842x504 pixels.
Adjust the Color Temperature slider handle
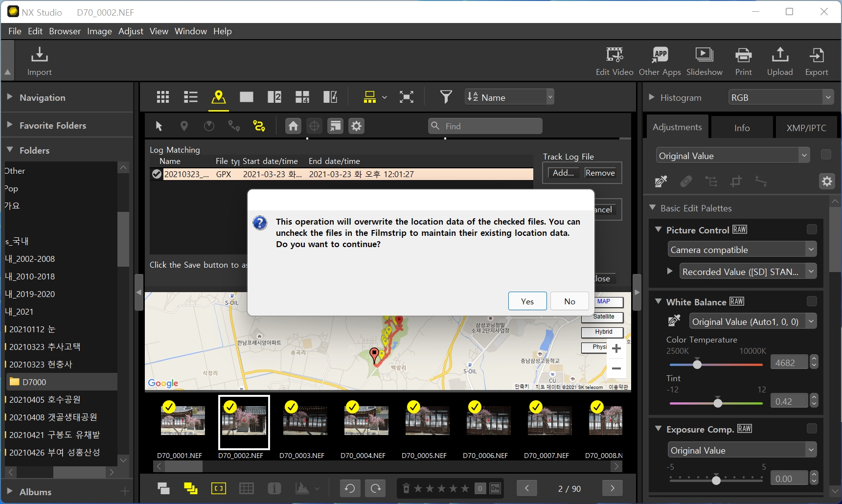697,364
